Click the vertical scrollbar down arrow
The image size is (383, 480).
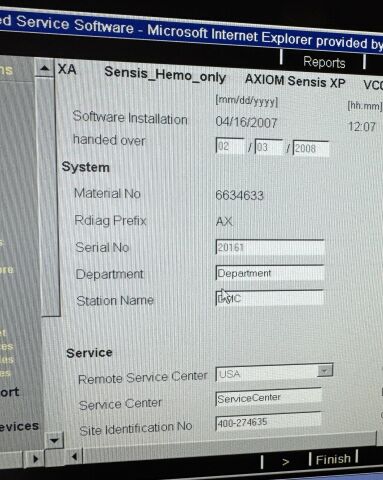pyautogui.click(x=54, y=441)
